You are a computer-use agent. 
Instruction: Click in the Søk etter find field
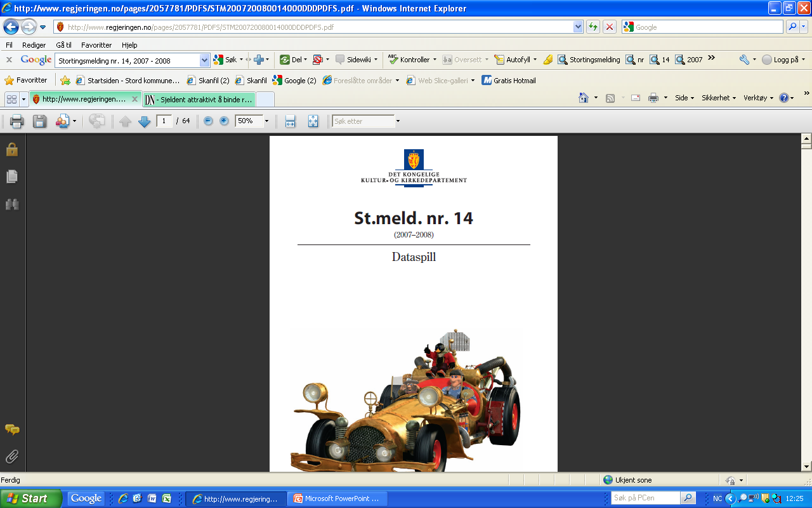tap(363, 121)
